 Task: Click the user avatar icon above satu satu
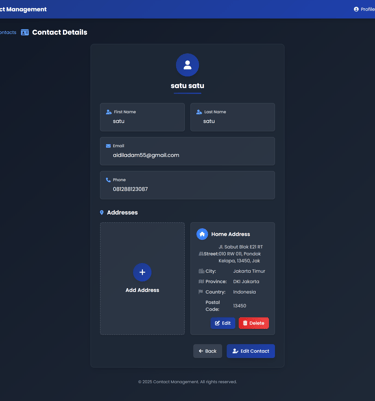click(187, 65)
